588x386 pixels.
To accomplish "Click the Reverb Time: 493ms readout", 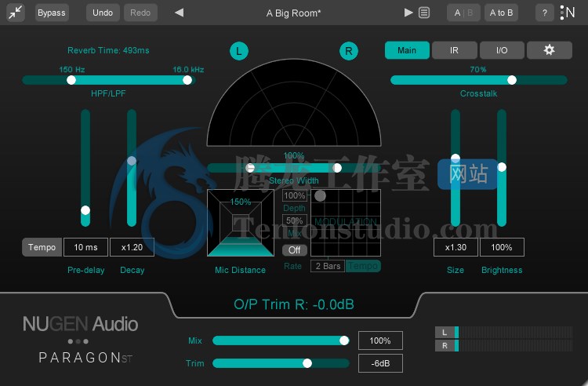I will click(108, 50).
